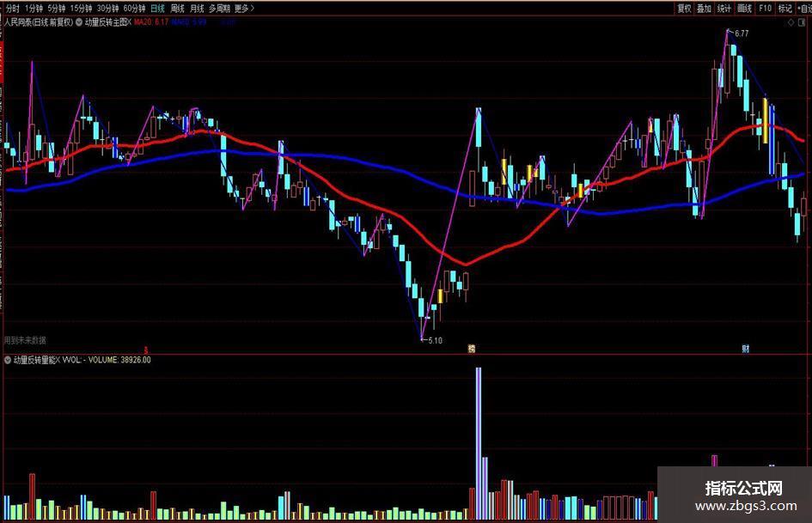Click the yellow event marker below chart center
Image resolution: width=812 pixels, height=523 pixels.
point(471,349)
